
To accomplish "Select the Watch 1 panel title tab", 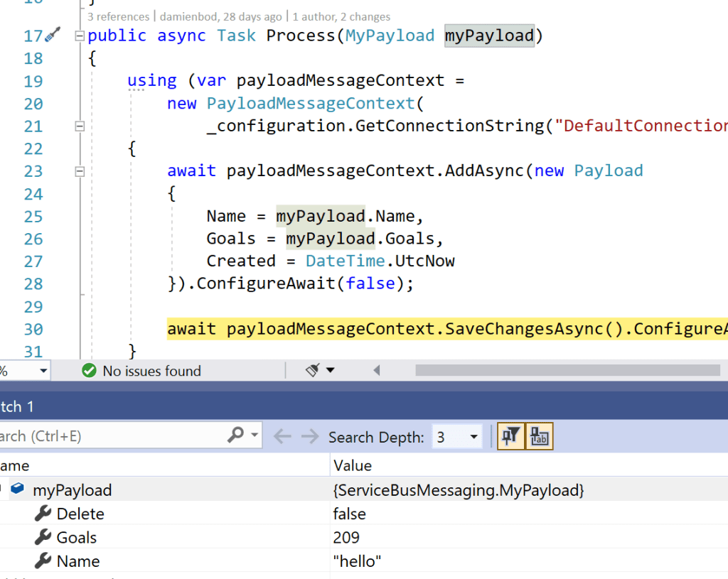I will tap(17, 407).
